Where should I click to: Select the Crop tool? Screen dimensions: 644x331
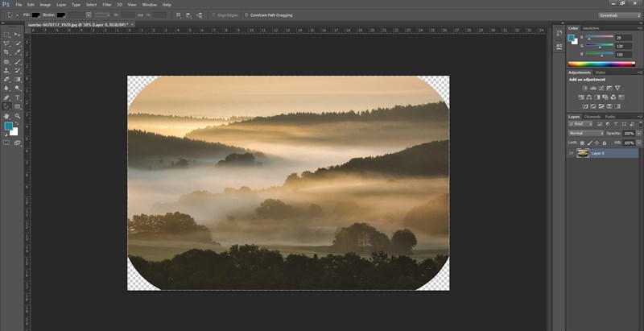7,52
